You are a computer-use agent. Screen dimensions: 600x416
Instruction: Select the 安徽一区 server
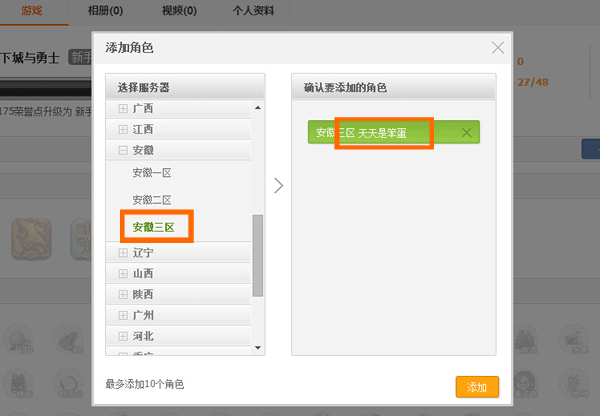click(152, 172)
